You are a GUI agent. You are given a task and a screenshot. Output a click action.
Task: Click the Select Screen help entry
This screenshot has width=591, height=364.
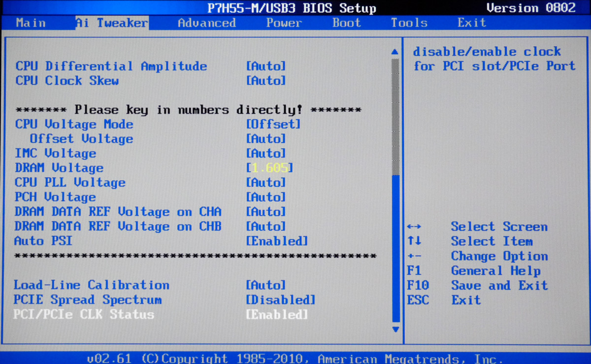click(x=499, y=227)
